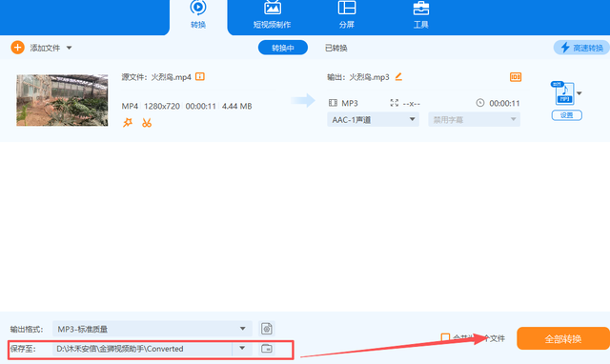Image resolution: width=610 pixels, height=364 pixels.
Task: Open the video effects enhance star icon
Action: point(128,123)
